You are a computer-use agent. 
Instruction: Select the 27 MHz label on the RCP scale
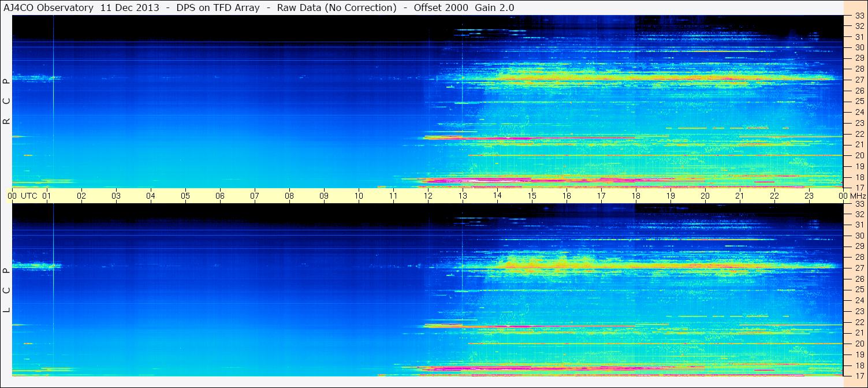(x=859, y=80)
